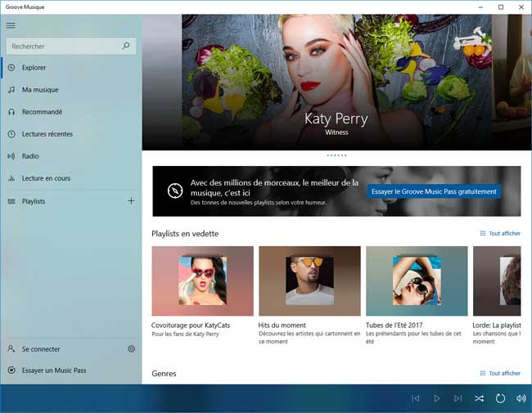Select Explorer in the sidebar
This screenshot has width=532, height=413.
pyautogui.click(x=70, y=68)
